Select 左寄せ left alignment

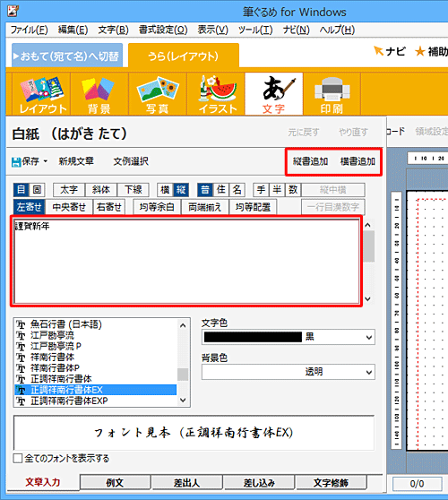(30, 207)
